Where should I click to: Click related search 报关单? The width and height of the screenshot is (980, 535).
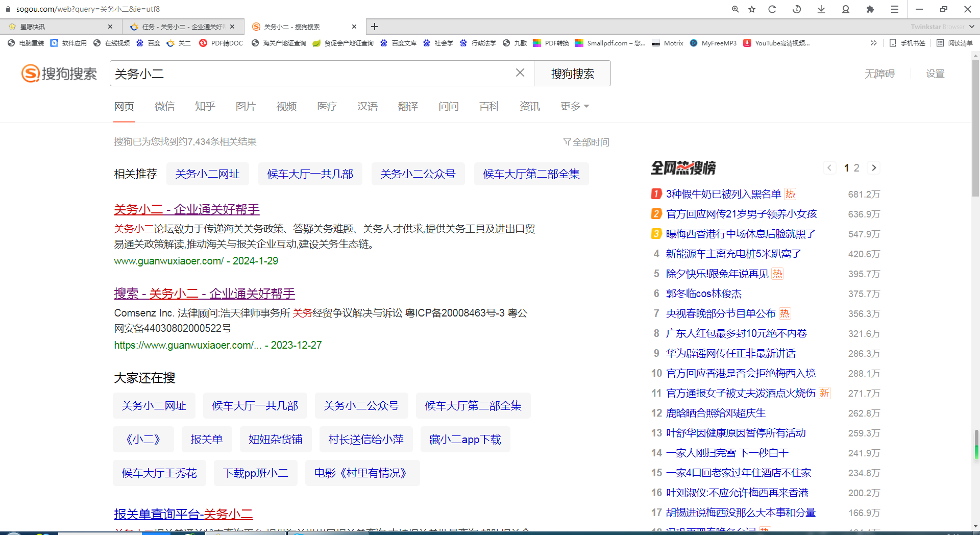click(207, 440)
